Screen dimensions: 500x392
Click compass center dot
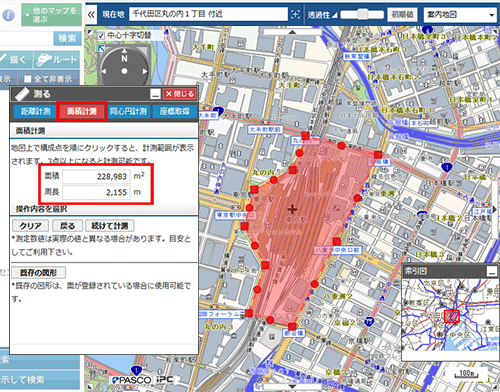pos(124,71)
